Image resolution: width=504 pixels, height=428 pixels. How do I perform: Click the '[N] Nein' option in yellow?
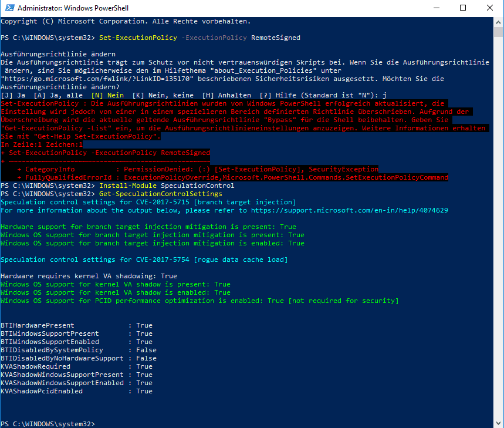(107, 95)
